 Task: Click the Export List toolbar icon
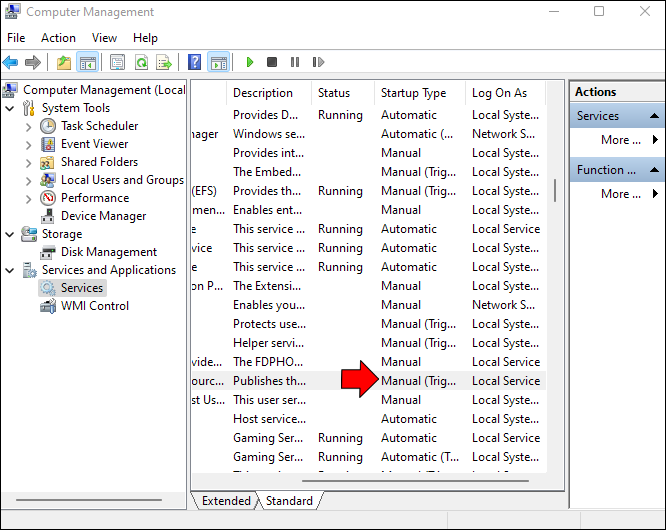[x=164, y=62]
